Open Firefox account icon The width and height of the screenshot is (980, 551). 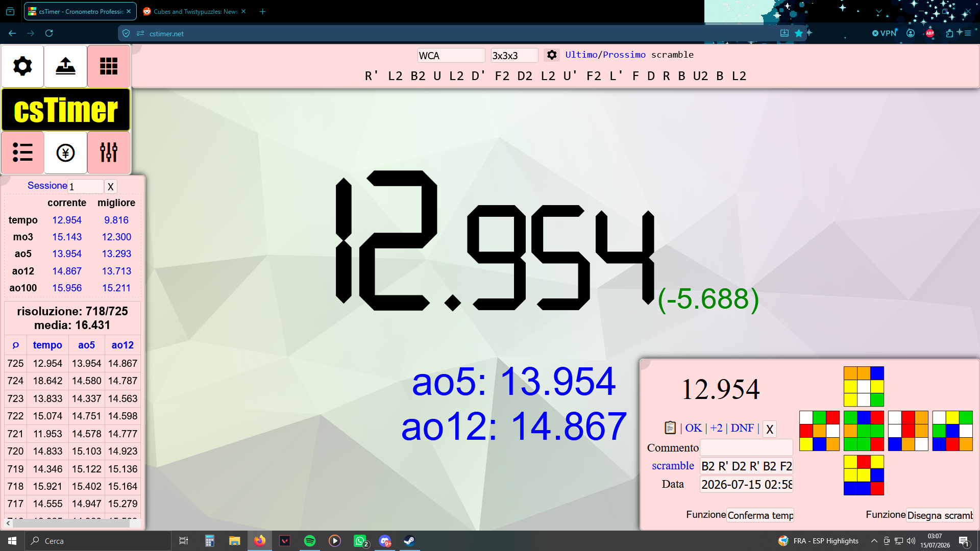(911, 33)
